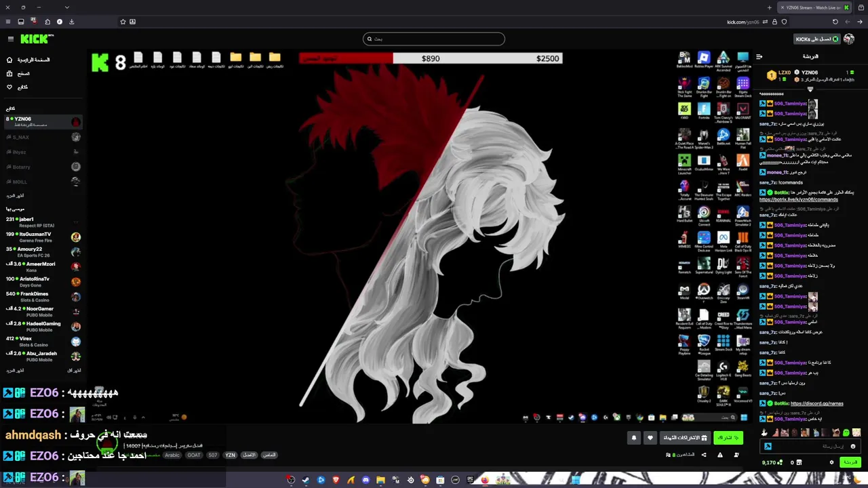The height and width of the screenshot is (488, 868).
Task: Click the green chat send button
Action: click(850, 462)
